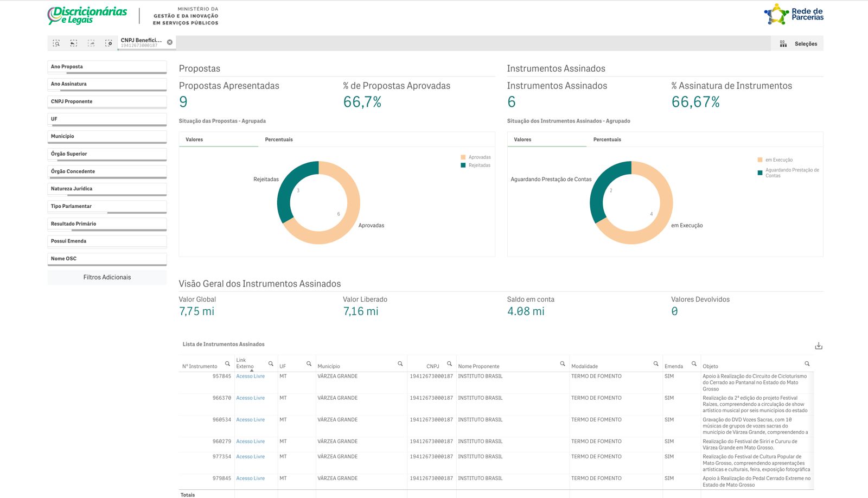Viewport: 868px width, 498px height.
Task: Click search icon for Município column
Action: (400, 364)
